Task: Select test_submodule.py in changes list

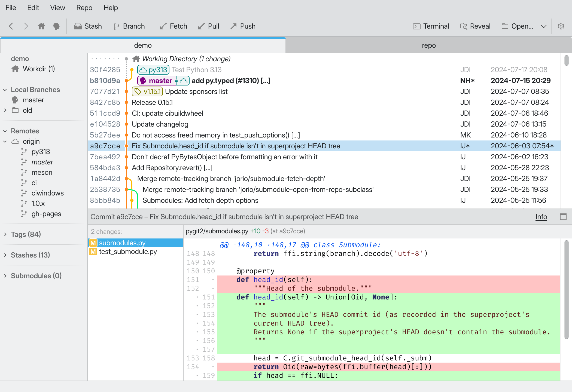Action: 128,252
